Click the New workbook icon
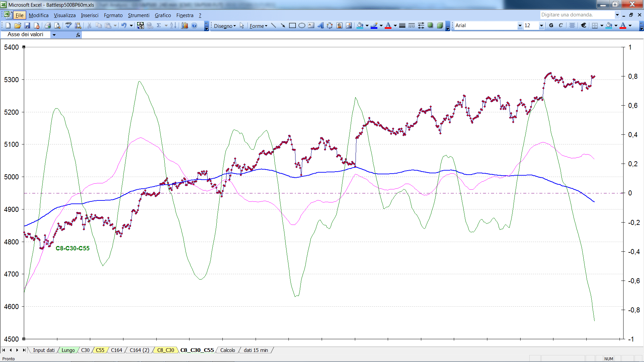 (x=8, y=25)
